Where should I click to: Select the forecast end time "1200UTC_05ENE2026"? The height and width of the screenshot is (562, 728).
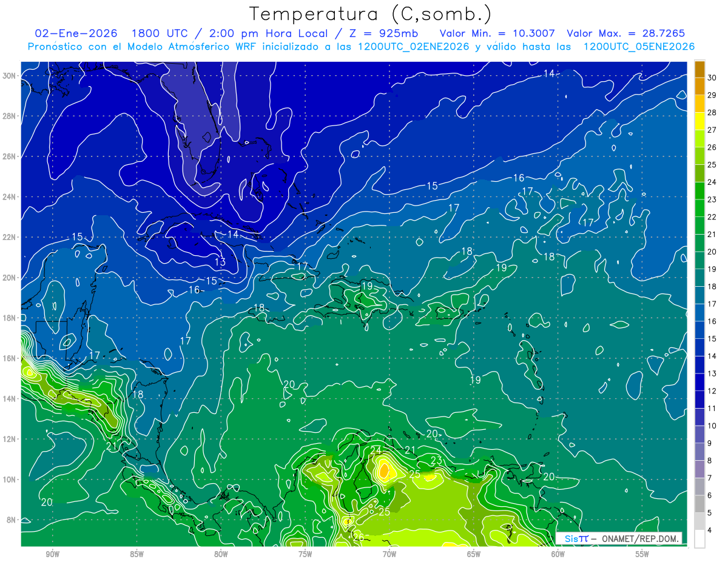[x=638, y=47]
